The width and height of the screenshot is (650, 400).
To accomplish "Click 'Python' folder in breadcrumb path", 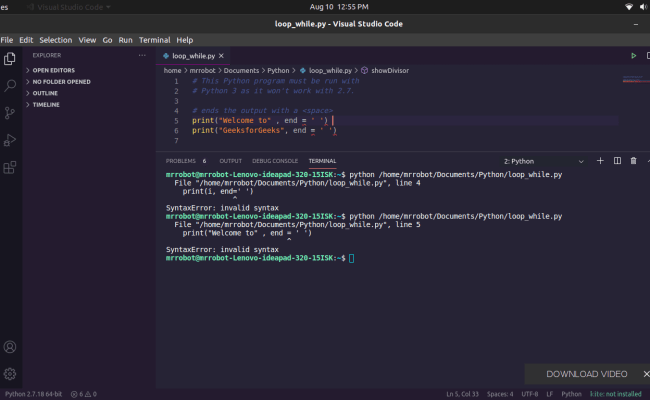I will [278, 70].
